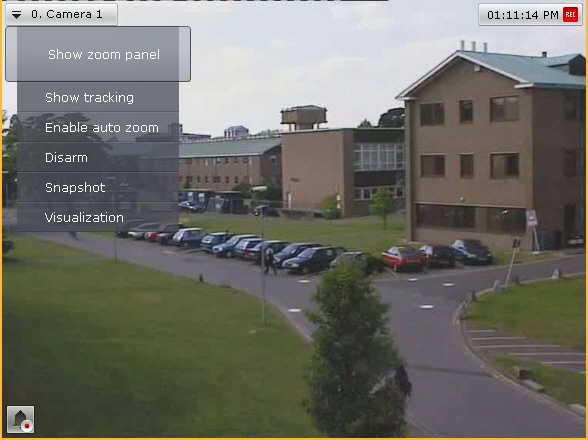Click the 01:11:14 PM time display
The image size is (588, 440).
[523, 15]
